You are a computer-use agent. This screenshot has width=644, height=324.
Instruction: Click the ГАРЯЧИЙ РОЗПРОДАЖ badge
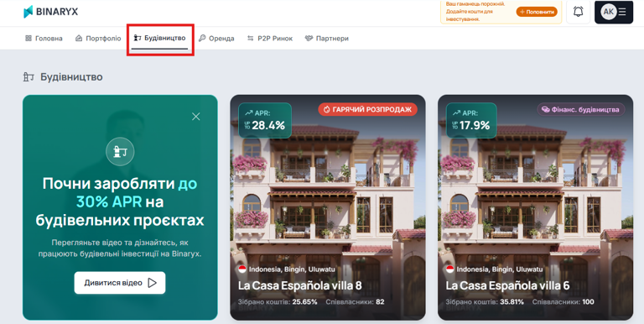click(367, 109)
